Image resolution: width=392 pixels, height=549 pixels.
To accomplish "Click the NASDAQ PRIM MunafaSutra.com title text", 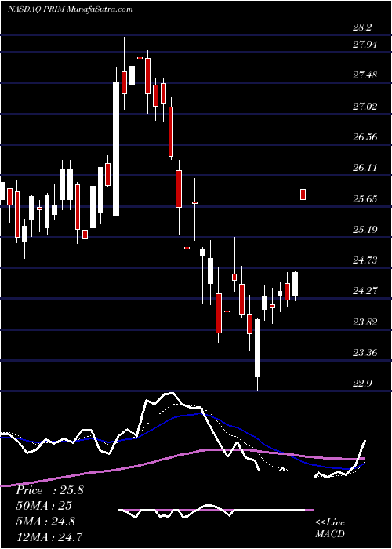I will coord(70,9).
